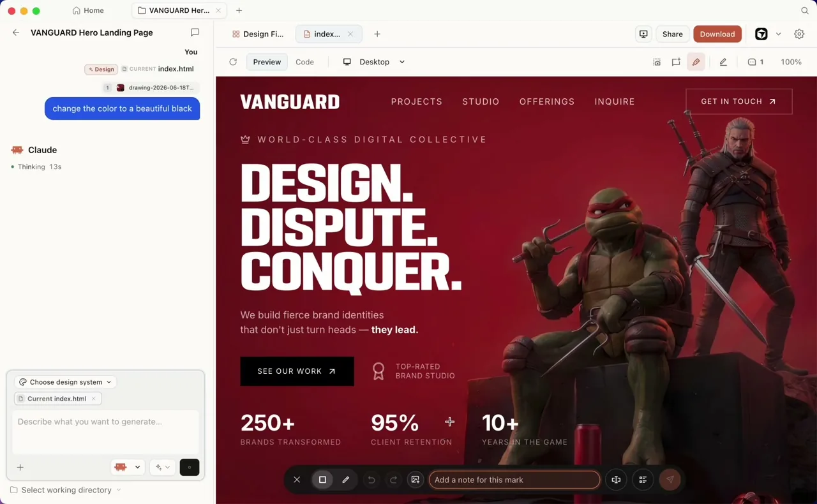Switch to Preview view

click(267, 62)
